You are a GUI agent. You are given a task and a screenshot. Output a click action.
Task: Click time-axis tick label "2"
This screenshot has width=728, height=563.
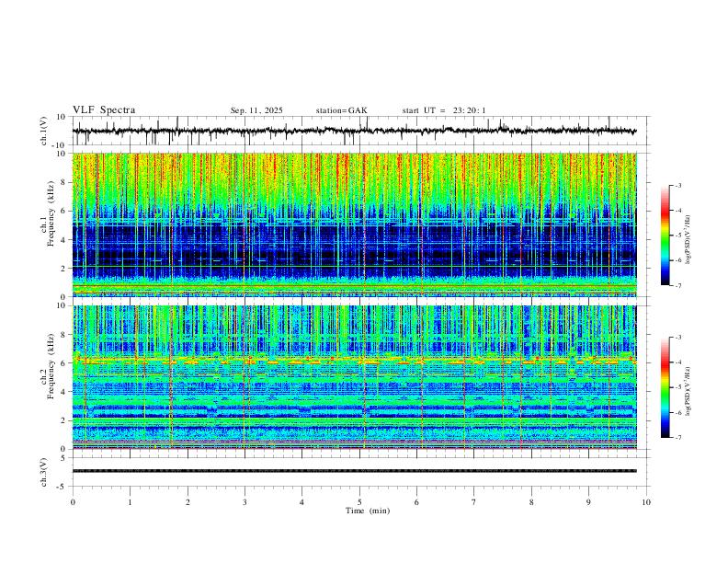point(188,502)
